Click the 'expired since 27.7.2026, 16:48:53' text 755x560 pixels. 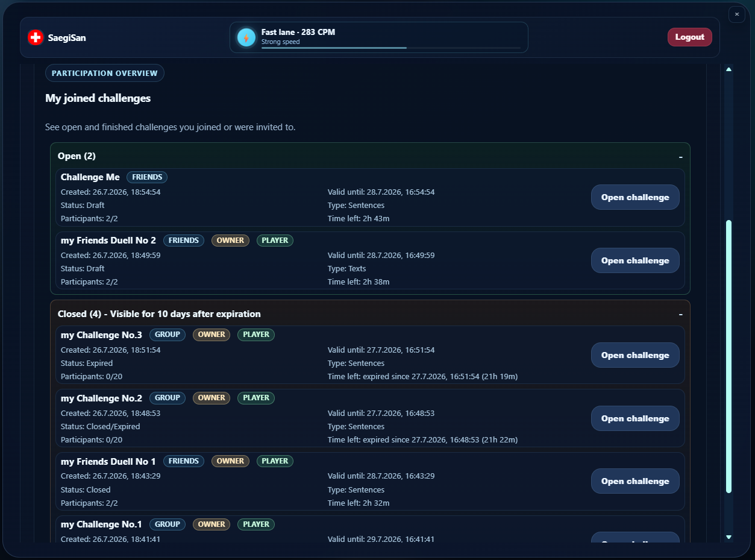(421, 439)
